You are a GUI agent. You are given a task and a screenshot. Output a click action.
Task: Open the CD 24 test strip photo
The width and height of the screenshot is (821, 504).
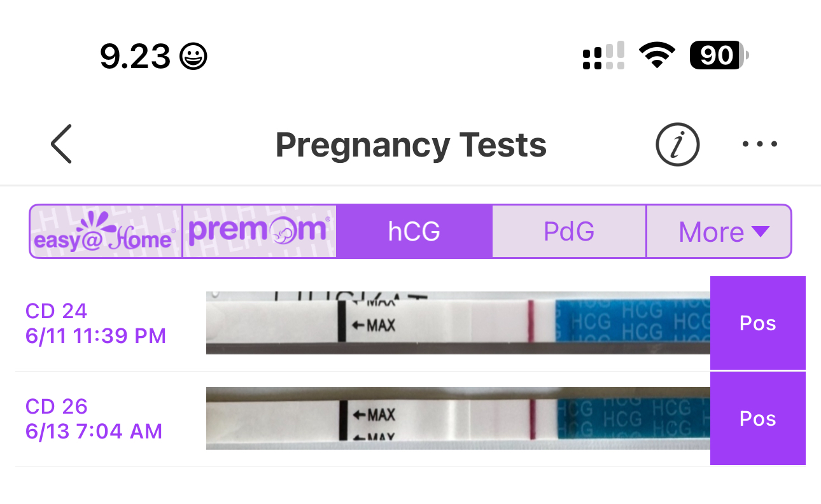click(458, 323)
